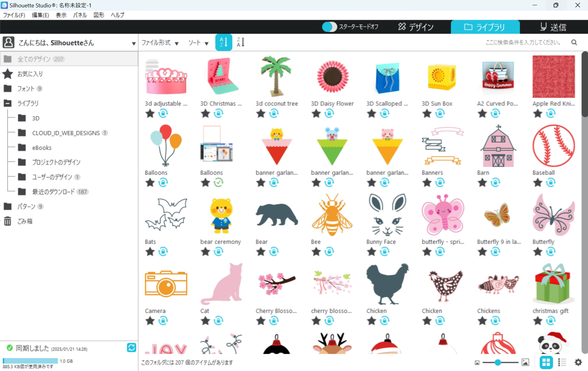Collapse the ライブラリ folder tree
The height and width of the screenshot is (371, 588).
8,103
